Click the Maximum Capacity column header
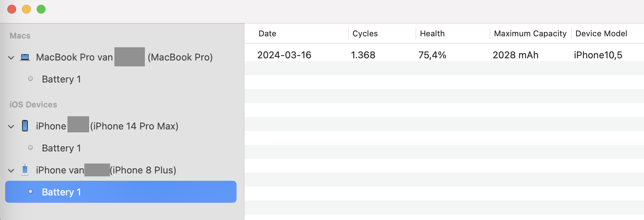Viewport: 644px width, 220px height. click(530, 34)
